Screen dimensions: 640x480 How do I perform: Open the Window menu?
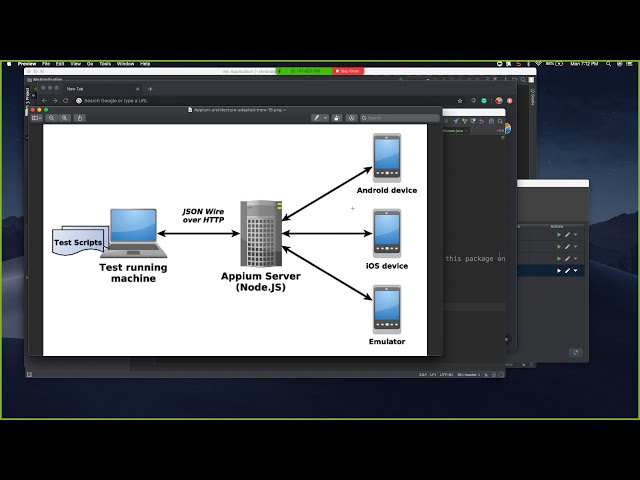tap(125, 64)
